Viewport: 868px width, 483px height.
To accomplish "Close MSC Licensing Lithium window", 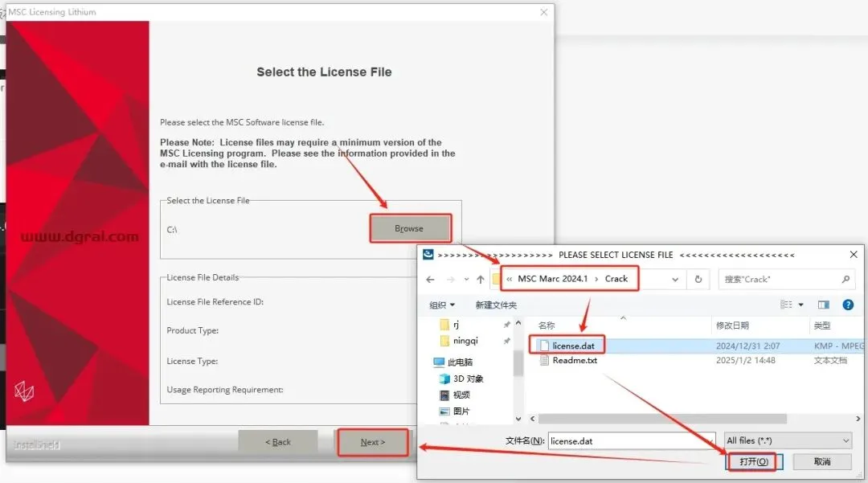I will tap(543, 11).
